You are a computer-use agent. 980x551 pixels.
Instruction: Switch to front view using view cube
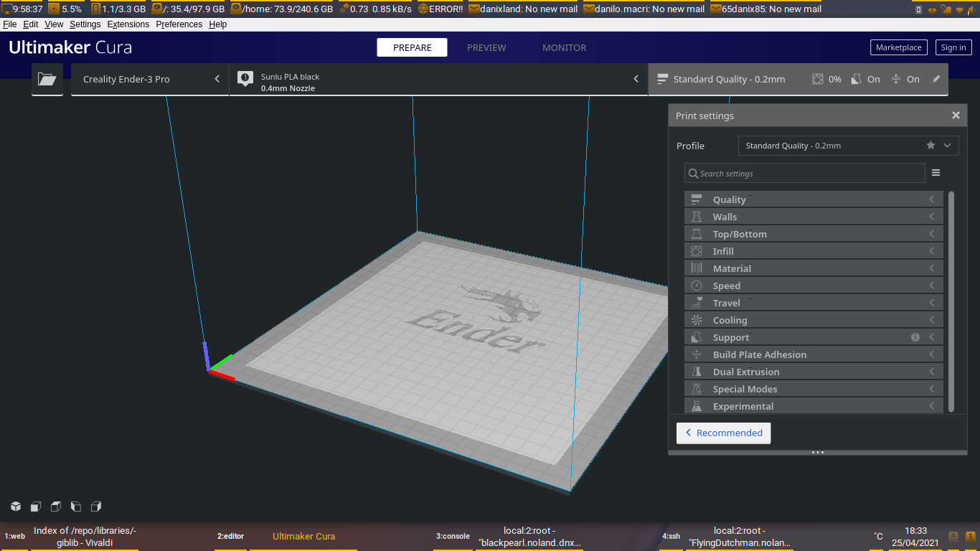click(x=35, y=507)
